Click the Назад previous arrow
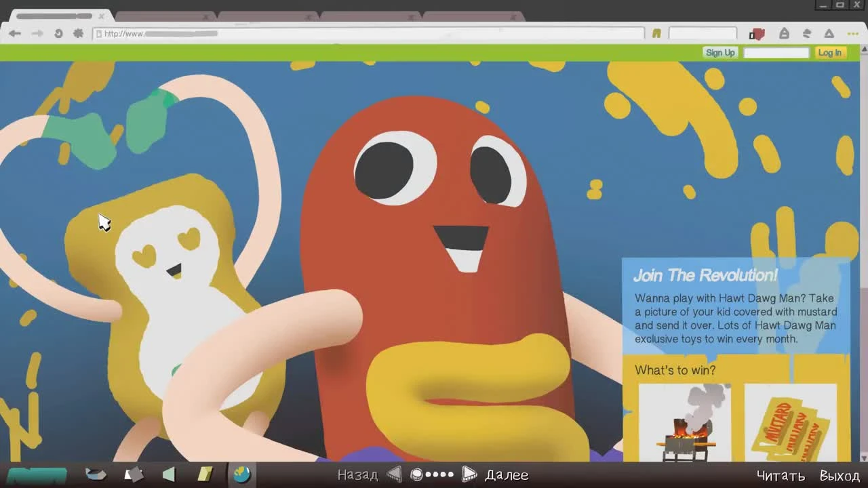The width and height of the screenshot is (868, 488). click(394, 474)
